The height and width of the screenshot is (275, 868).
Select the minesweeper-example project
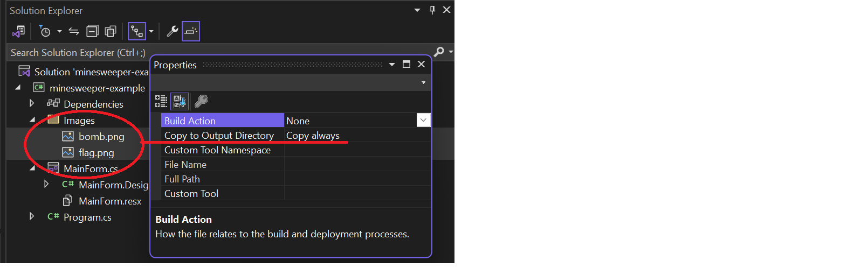(x=97, y=88)
